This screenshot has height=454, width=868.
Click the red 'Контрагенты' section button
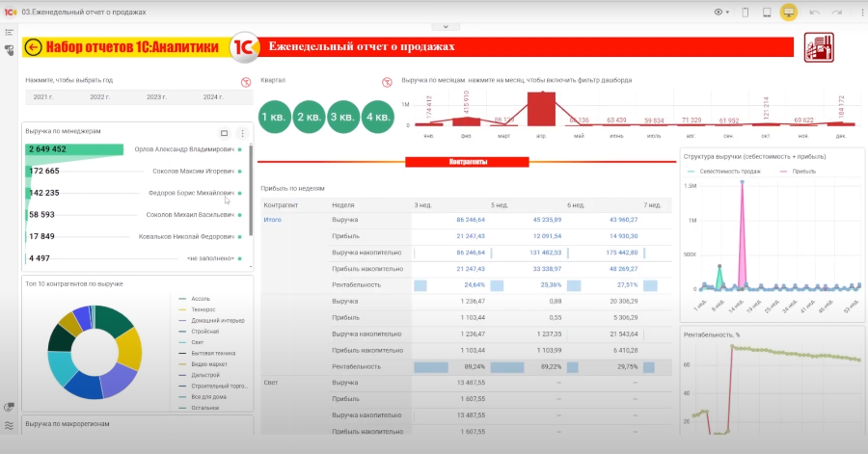[x=467, y=162]
